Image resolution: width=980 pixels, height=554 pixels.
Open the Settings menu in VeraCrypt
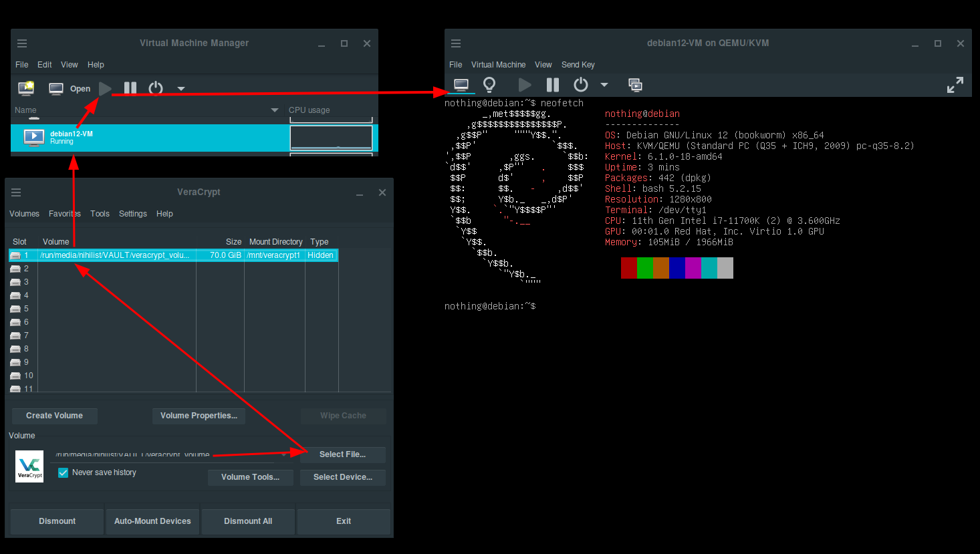pos(133,214)
